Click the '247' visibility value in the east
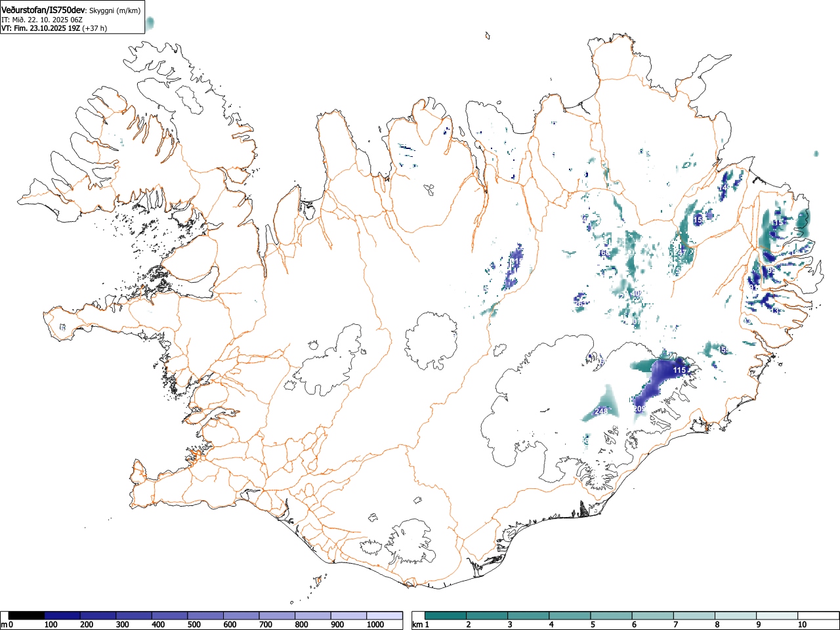840x630 pixels. pyautogui.click(x=680, y=253)
